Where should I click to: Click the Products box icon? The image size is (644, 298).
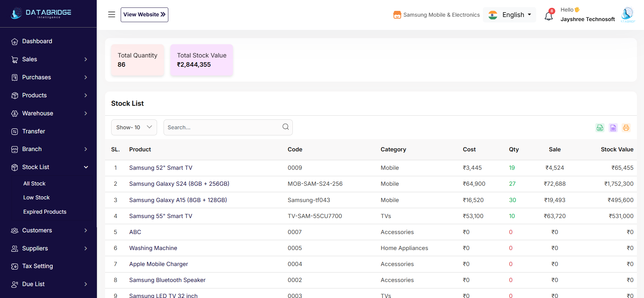15,96
